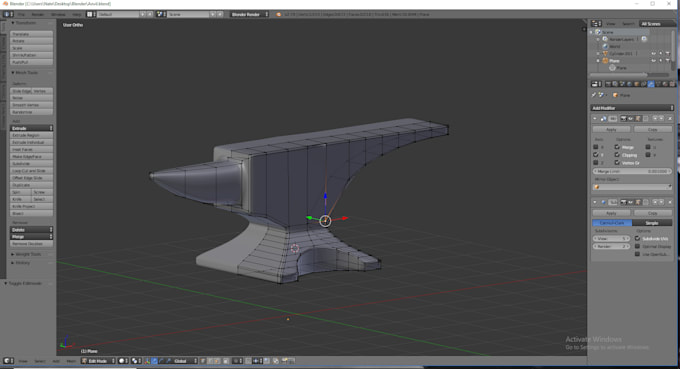The height and width of the screenshot is (369, 680).
Task: Open the Add Modifier dropdown
Action: [x=632, y=108]
